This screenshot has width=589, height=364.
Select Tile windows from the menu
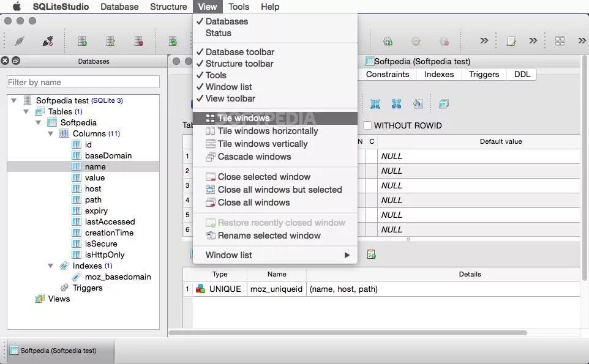(x=244, y=117)
